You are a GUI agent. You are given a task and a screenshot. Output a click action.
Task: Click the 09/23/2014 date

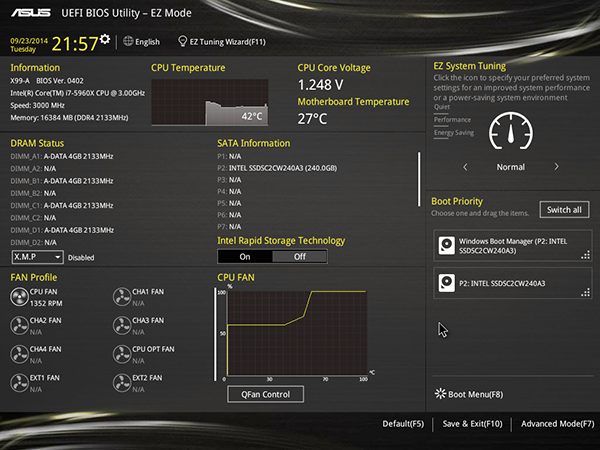29,41
